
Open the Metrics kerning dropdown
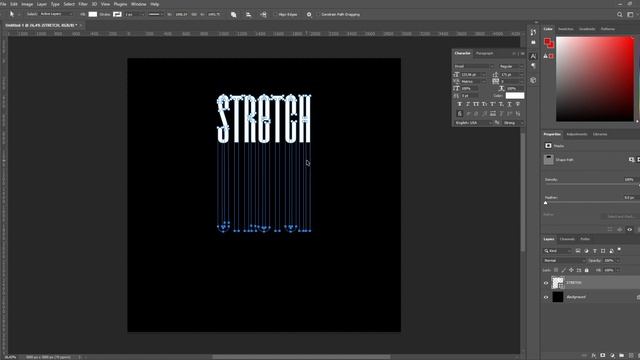473,82
